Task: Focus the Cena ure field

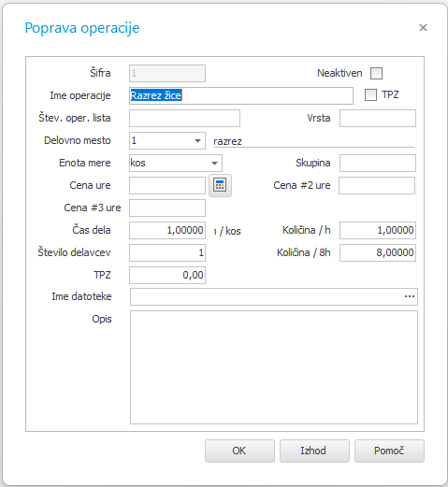Action: pyautogui.click(x=167, y=186)
